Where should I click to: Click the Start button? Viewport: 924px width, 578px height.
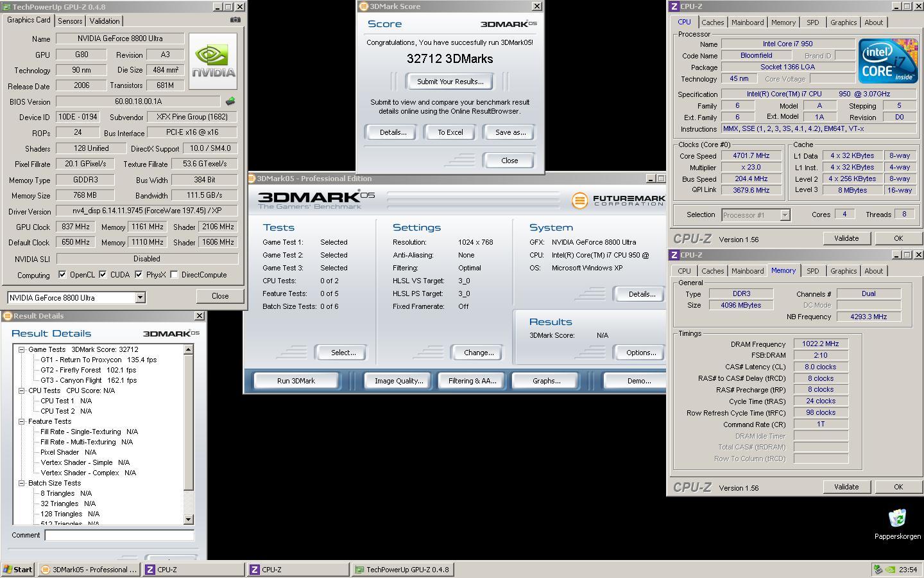[x=18, y=570]
